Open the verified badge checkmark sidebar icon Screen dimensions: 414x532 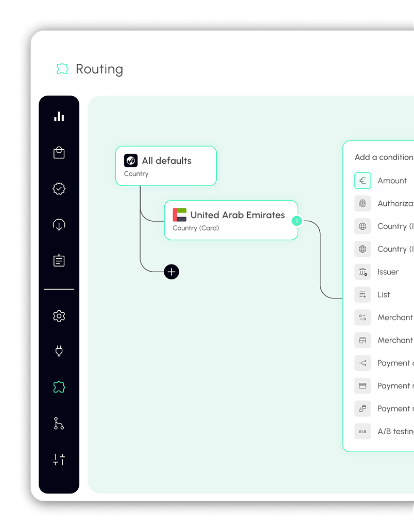(x=59, y=189)
